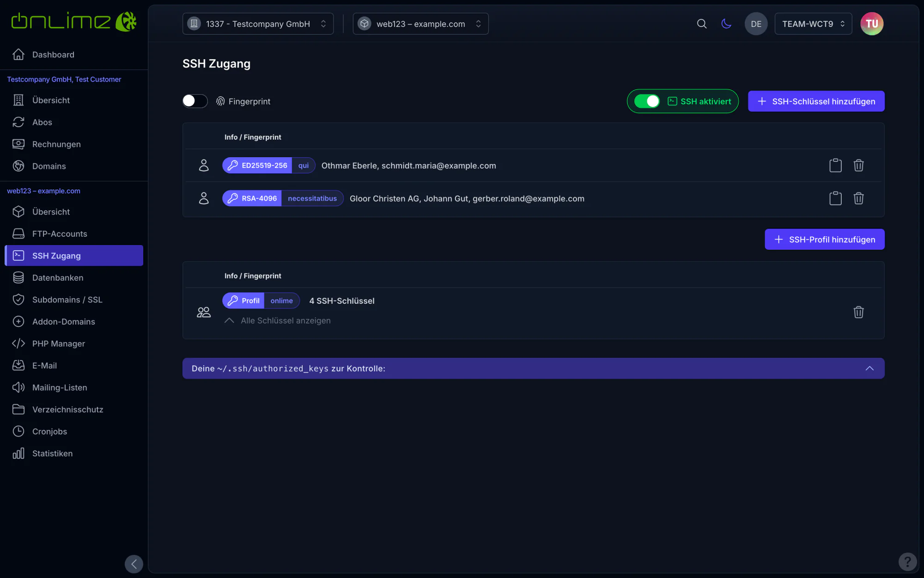The image size is (924, 578).
Task: Click the user icon for Gloor Christen AG row
Action: tap(204, 198)
